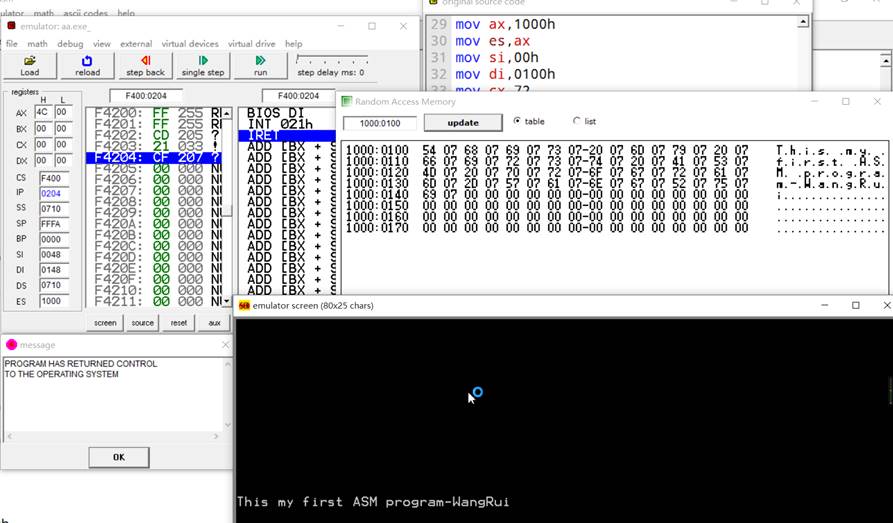The image size is (893, 523).
Task: Click the Random Access Memory window icon
Action: click(x=347, y=101)
